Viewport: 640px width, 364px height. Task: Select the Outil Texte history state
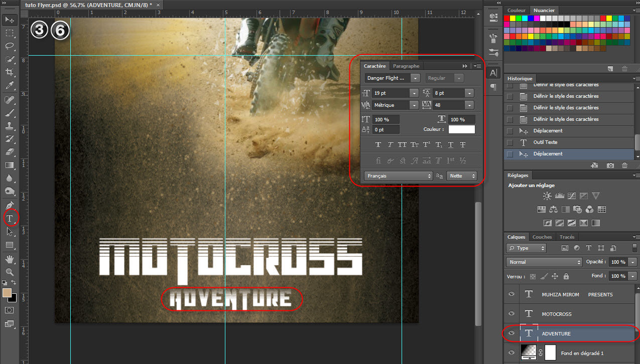click(x=545, y=142)
